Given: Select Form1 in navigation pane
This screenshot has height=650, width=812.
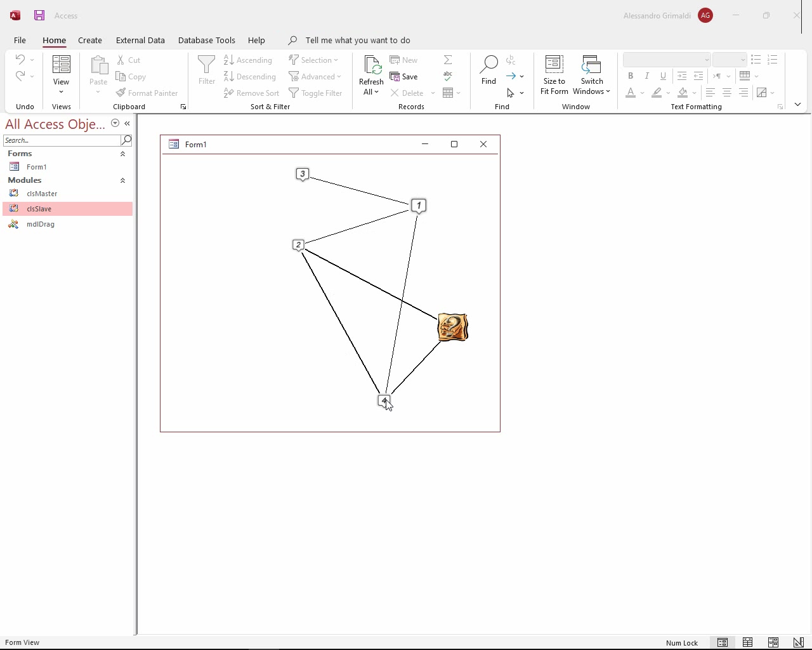Looking at the screenshot, I should point(37,167).
